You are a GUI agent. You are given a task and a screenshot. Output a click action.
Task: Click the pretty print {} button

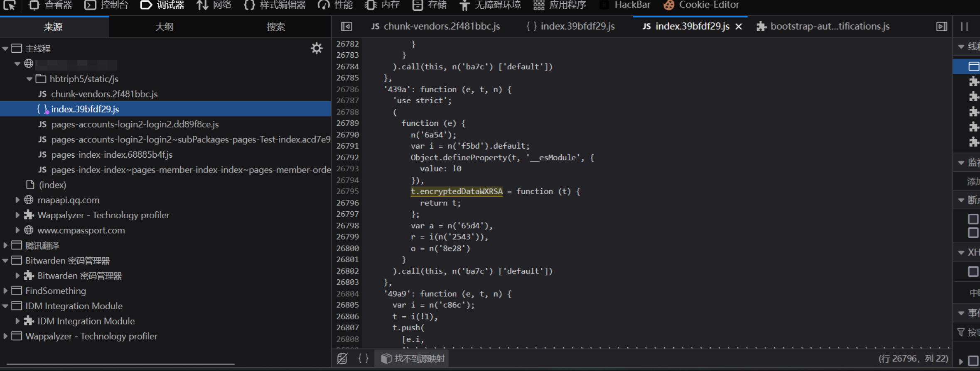[x=363, y=359]
